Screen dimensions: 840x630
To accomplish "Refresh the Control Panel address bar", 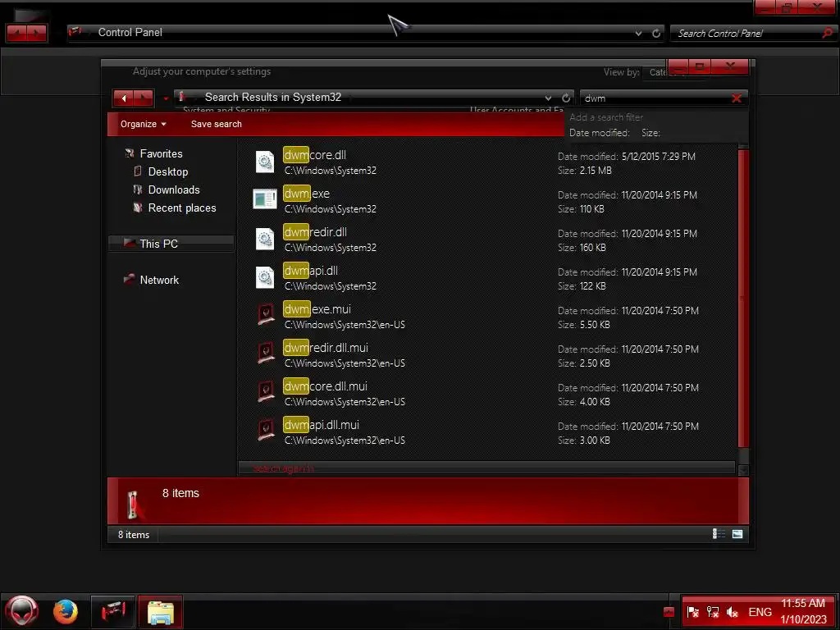I will pyautogui.click(x=656, y=33).
